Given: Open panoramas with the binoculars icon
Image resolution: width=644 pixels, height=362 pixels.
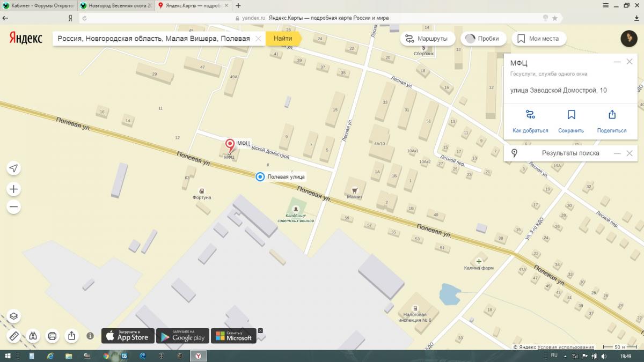Looking at the screenshot, I should (33, 336).
